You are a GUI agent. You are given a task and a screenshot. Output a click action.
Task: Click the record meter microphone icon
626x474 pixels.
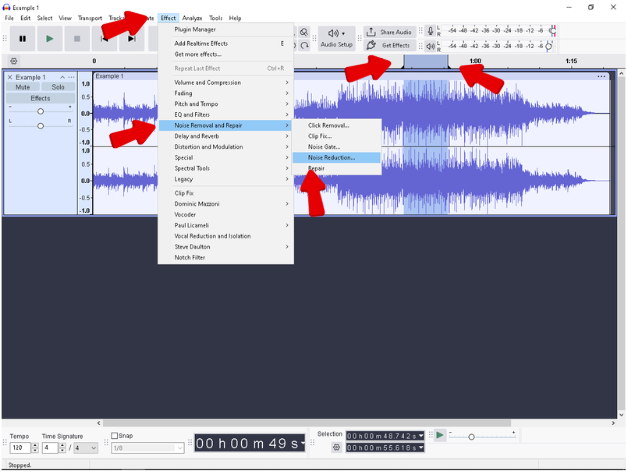pos(431,31)
